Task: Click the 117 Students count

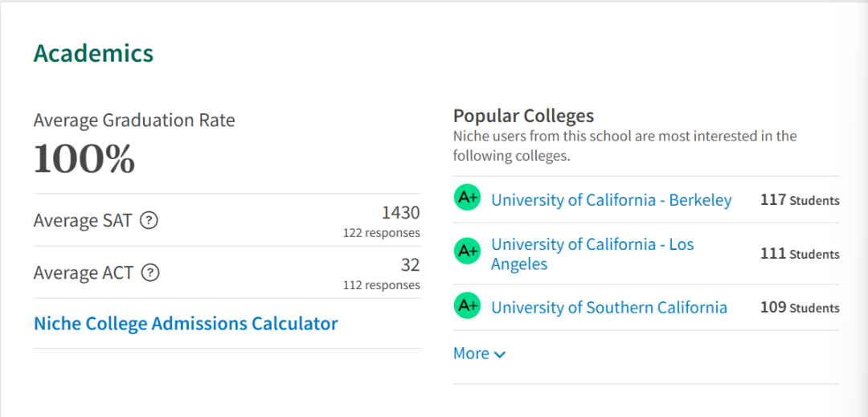Action: click(x=800, y=199)
